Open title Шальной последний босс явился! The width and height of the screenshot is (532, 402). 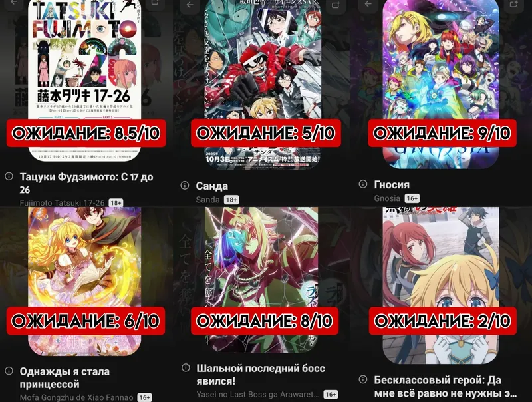pyautogui.click(x=261, y=375)
